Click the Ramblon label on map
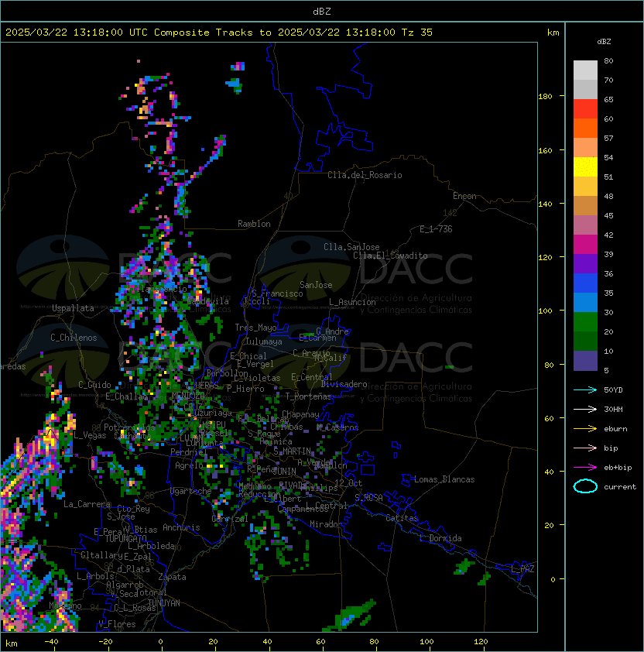The height and width of the screenshot is (652, 644). (254, 224)
